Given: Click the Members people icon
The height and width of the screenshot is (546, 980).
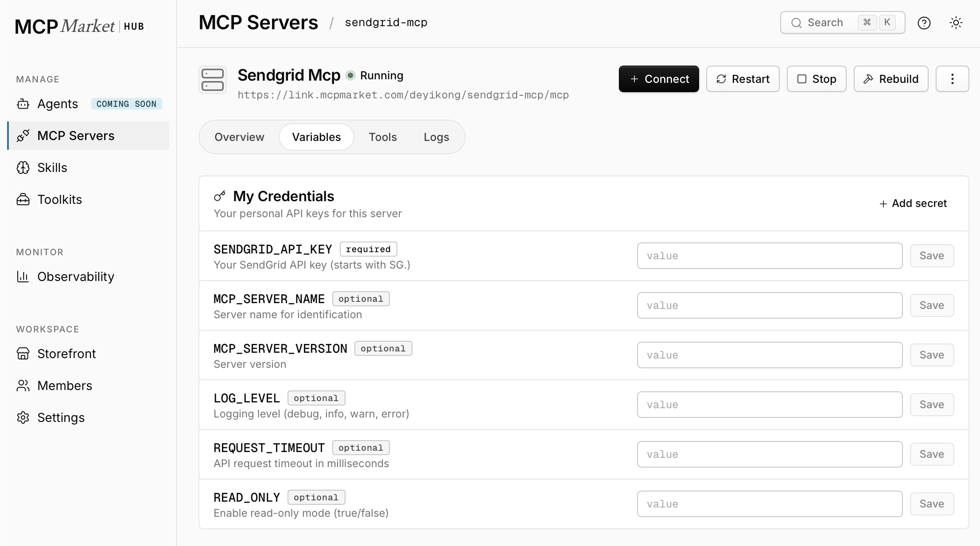Looking at the screenshot, I should (23, 386).
